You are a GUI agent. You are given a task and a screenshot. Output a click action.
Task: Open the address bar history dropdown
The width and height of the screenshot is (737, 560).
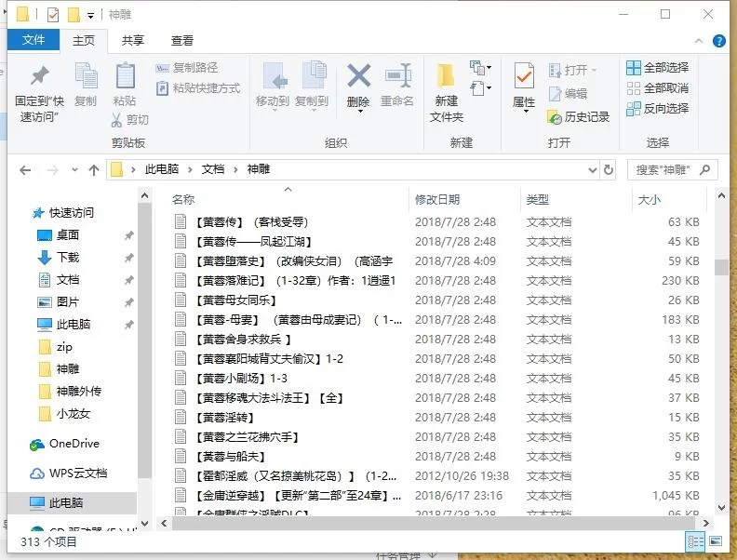click(x=593, y=170)
